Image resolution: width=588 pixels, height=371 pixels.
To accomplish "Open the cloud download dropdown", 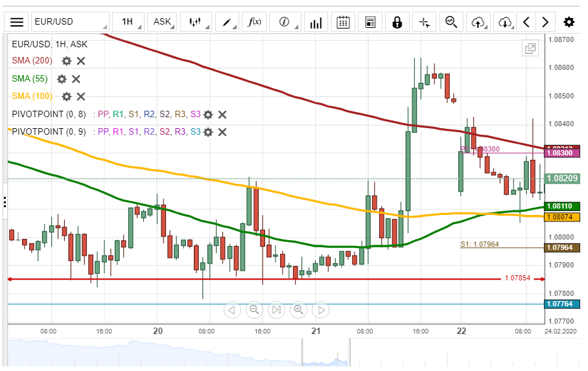I will tap(505, 22).
